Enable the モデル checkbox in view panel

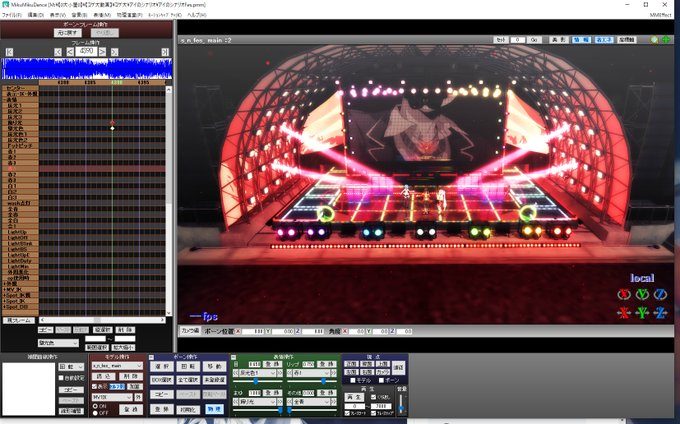point(353,380)
